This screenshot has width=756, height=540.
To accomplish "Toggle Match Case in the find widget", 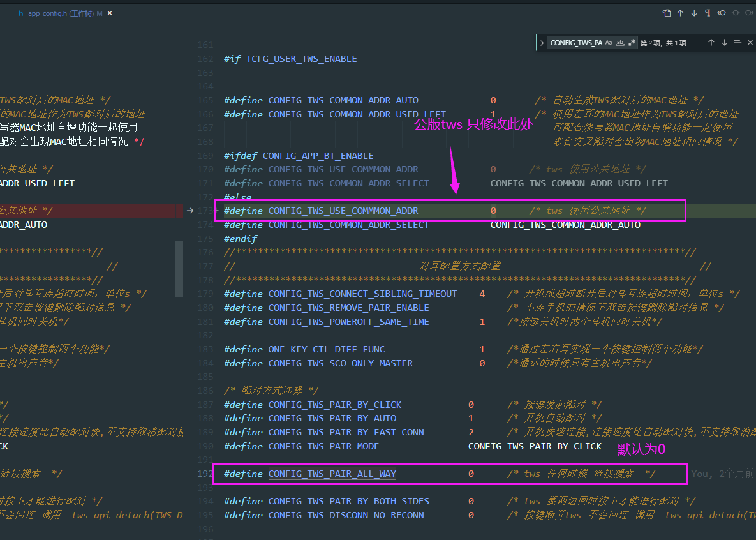I will click(609, 43).
